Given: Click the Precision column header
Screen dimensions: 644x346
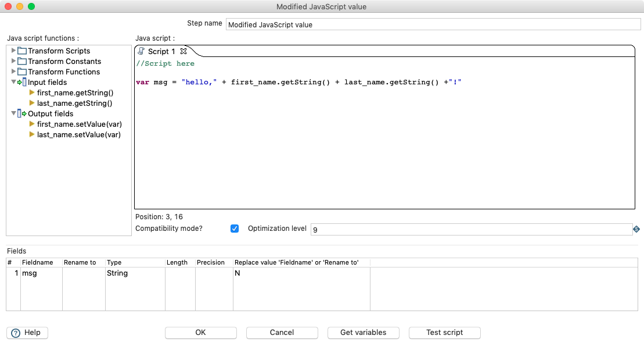Looking at the screenshot, I should tap(214, 262).
